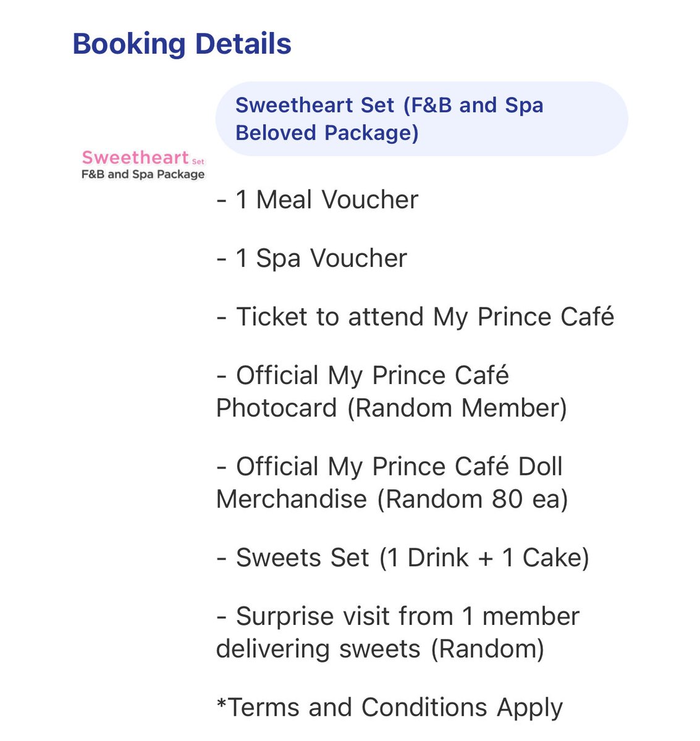Click the Random 80 ea text
The height and width of the screenshot is (741, 700).
pos(473,500)
